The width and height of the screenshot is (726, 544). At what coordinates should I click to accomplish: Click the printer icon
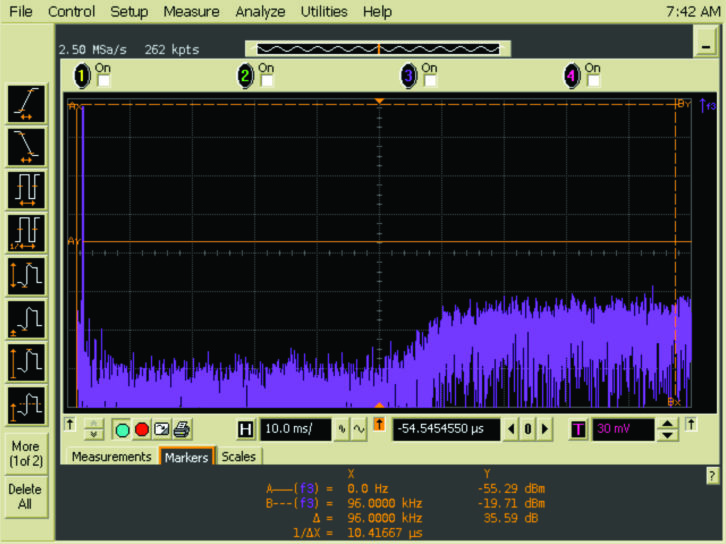[182, 430]
